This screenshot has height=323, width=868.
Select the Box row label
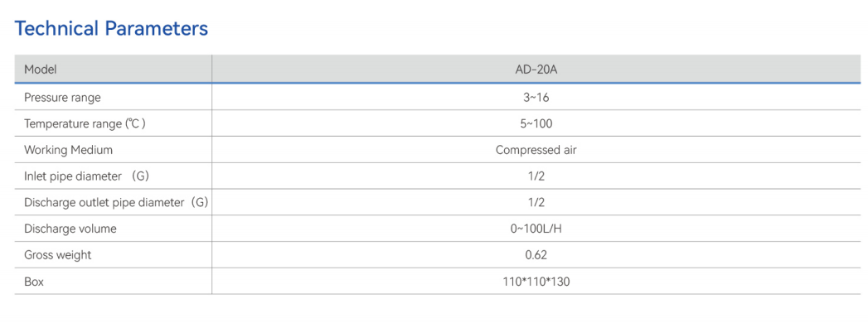click(34, 282)
